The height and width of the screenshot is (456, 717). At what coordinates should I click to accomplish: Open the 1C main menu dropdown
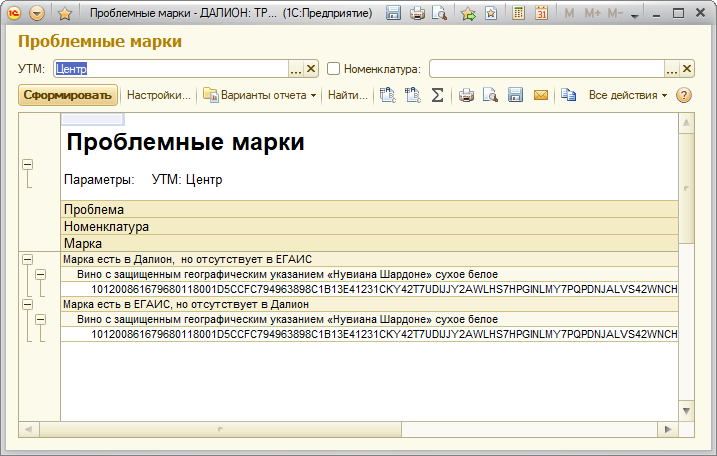(x=37, y=13)
